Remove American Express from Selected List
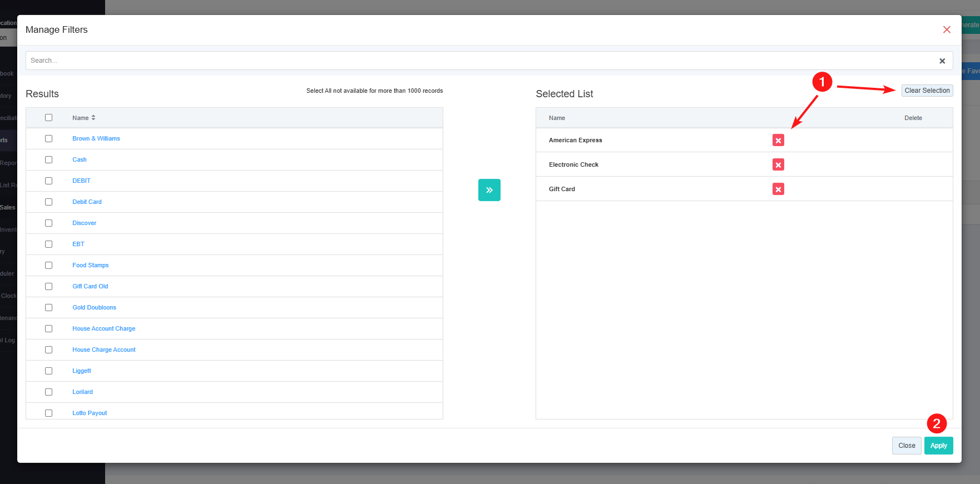The height and width of the screenshot is (484, 980). click(778, 141)
